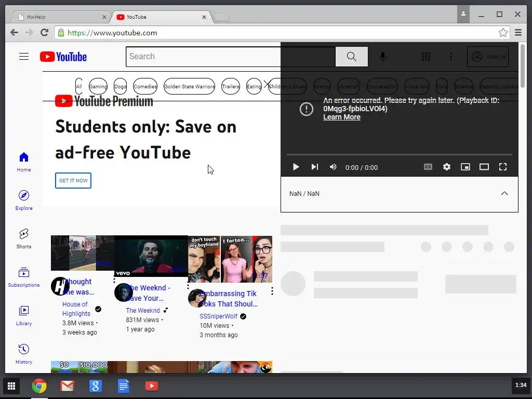This screenshot has height=399, width=532.
Task: Activate voice search microphone
Action: point(383,57)
